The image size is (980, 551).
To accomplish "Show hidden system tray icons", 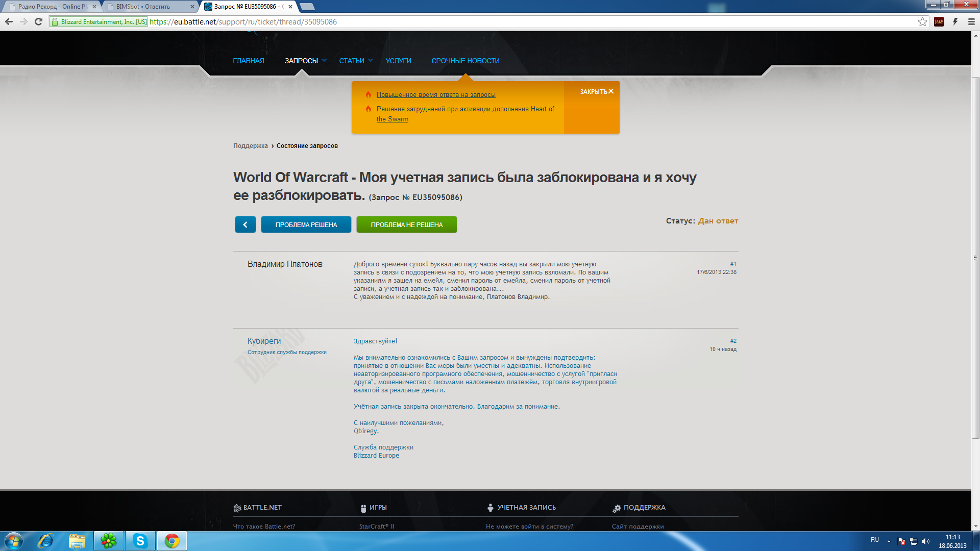I will tap(889, 541).
